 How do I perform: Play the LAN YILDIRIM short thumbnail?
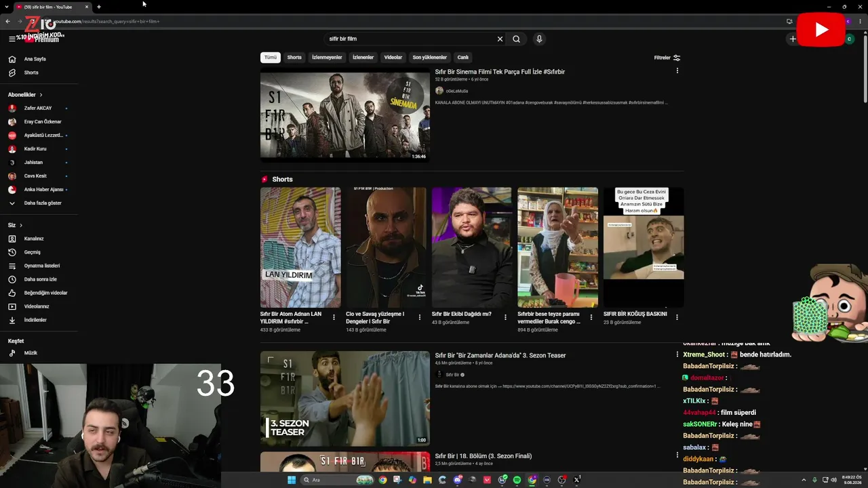click(x=300, y=247)
